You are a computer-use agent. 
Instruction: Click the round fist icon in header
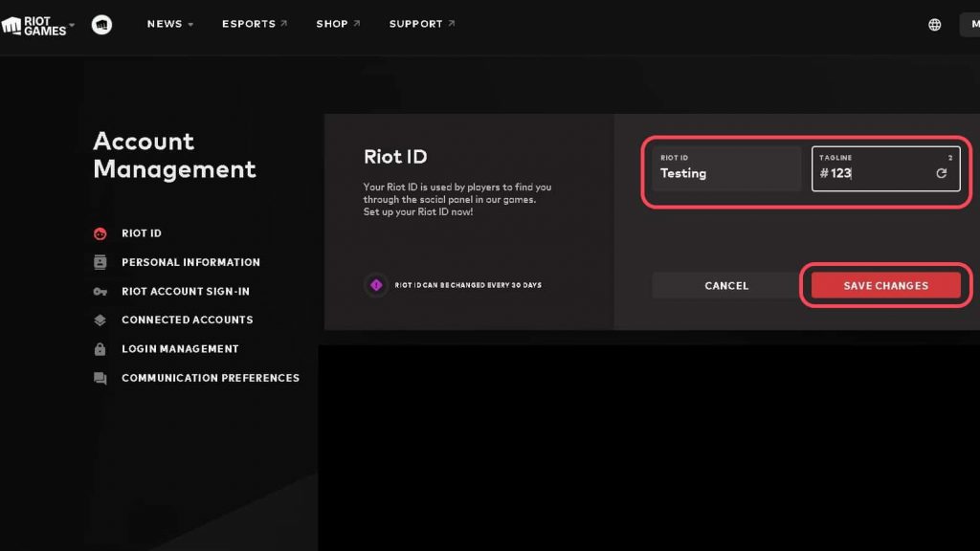[x=101, y=24]
